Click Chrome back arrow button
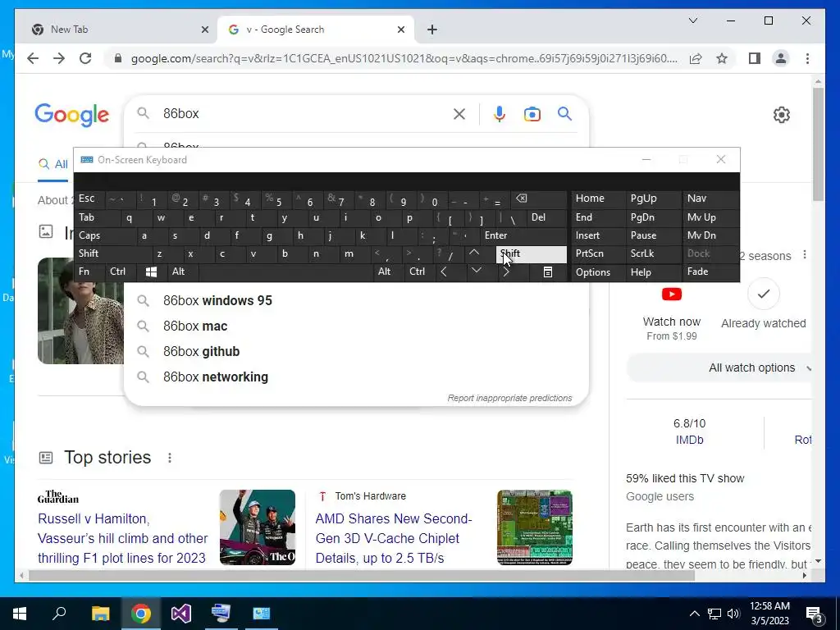The height and width of the screenshot is (630, 840). [x=33, y=58]
